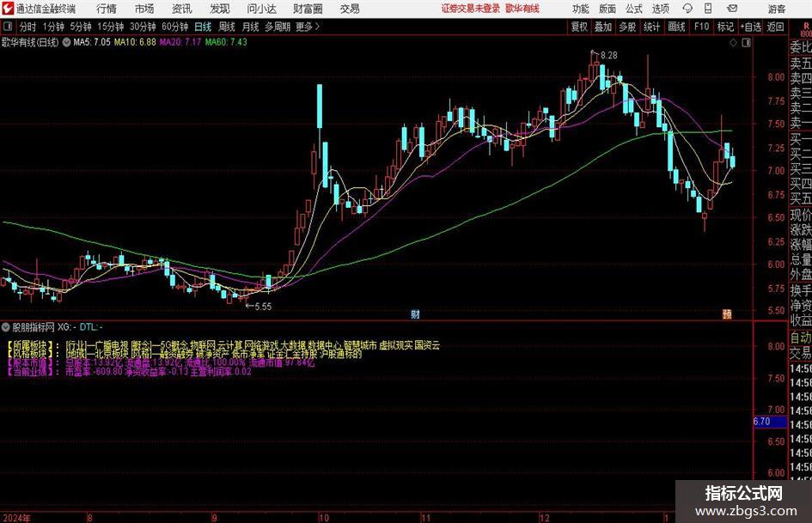Click the 预 marker on the chart axis
The height and width of the screenshot is (523, 812).
click(x=727, y=313)
